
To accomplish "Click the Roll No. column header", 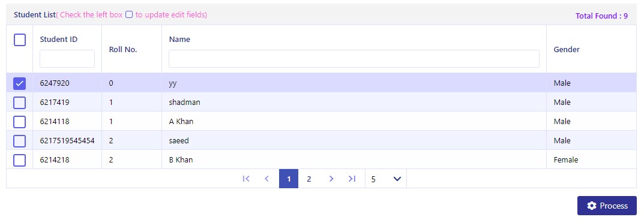I will (123, 50).
